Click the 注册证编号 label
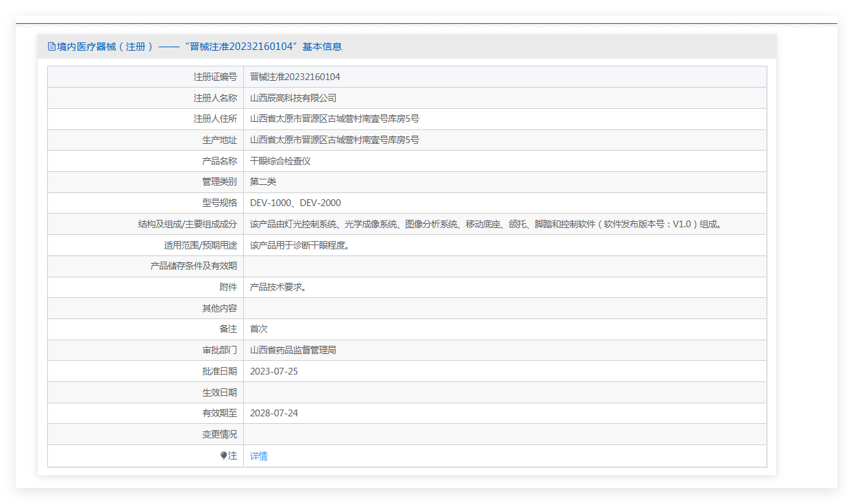This screenshot has width=853, height=504. (215, 77)
